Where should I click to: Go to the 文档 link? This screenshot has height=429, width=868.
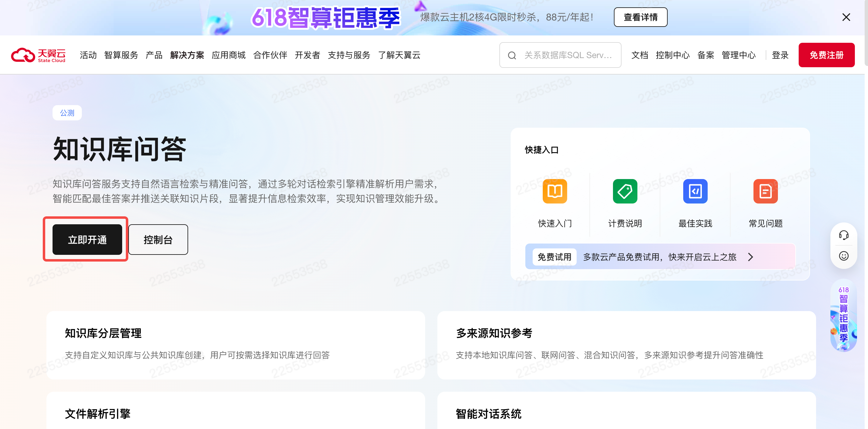click(x=639, y=55)
